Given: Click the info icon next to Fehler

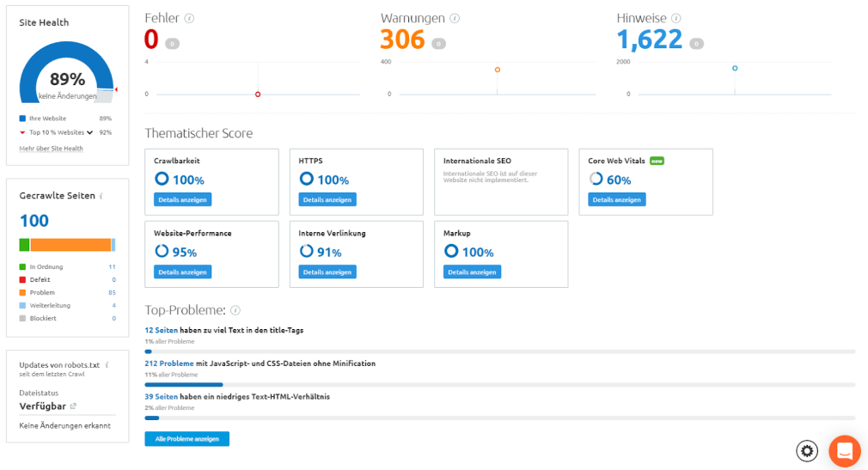Looking at the screenshot, I should 189,18.
